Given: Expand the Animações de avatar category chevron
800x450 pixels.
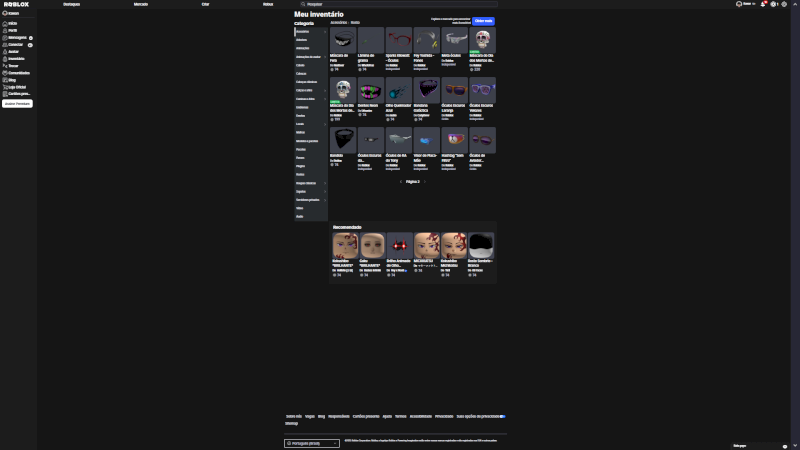Looking at the screenshot, I should point(325,57).
